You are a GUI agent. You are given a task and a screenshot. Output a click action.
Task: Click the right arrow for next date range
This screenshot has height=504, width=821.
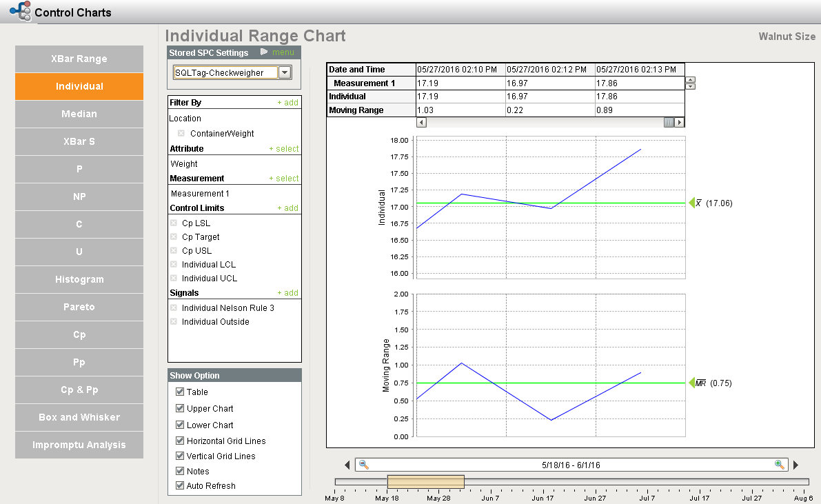[796, 465]
